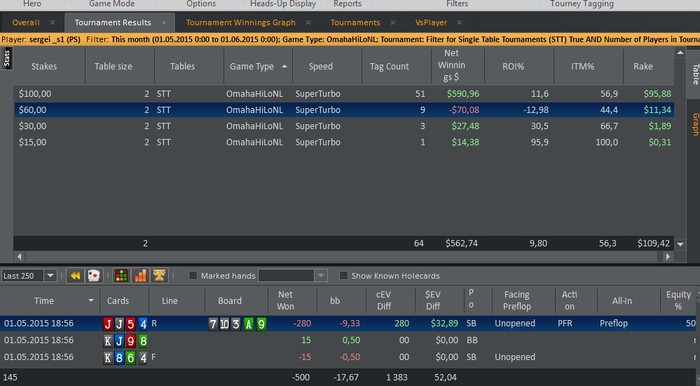Image resolution: width=700 pixels, height=386 pixels.
Task: Click the colored grid range icon
Action: pos(121,276)
